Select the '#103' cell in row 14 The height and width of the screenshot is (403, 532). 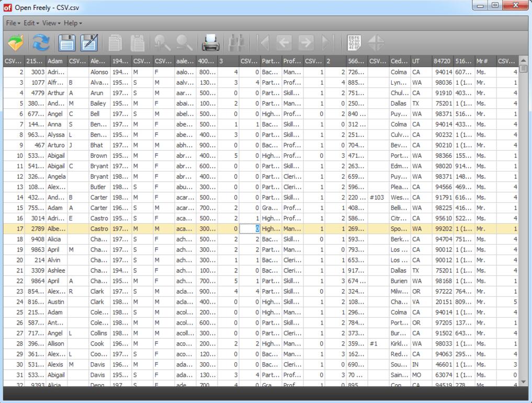coord(377,198)
